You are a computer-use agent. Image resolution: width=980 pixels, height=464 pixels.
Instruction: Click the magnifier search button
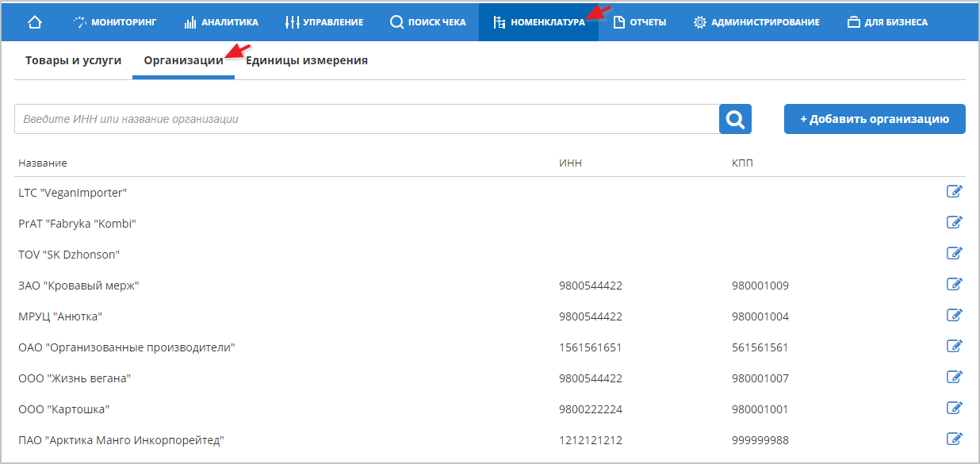click(x=735, y=119)
